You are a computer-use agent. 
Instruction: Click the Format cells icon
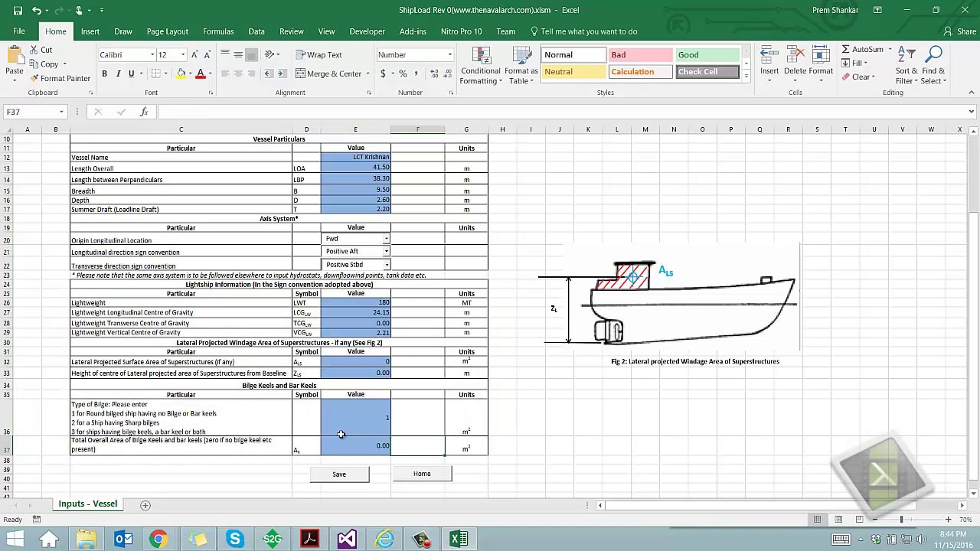(x=820, y=56)
